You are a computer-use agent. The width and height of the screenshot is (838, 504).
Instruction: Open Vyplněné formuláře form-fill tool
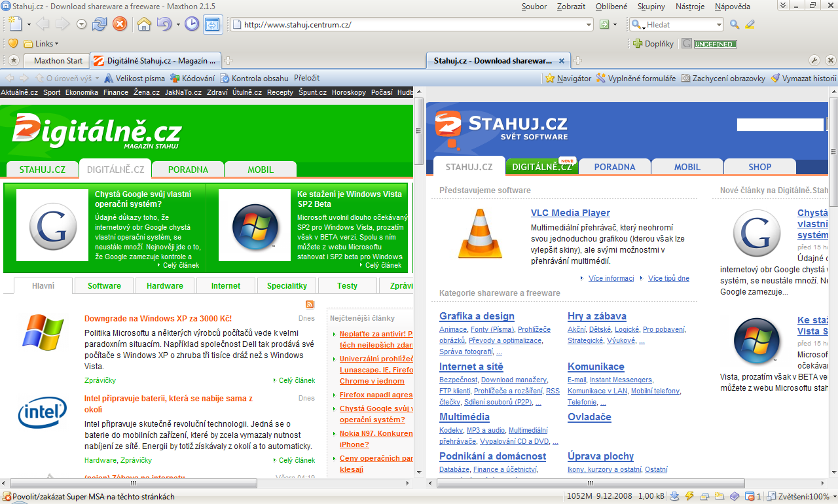636,78
